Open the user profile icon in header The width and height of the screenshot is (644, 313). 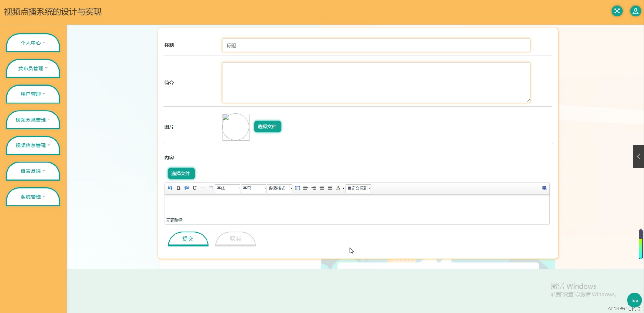tap(635, 11)
